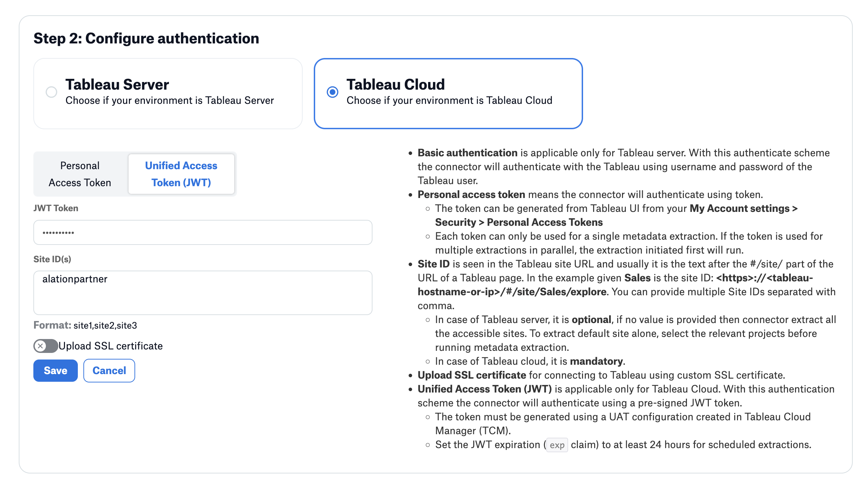Screen dimensions: 868x487
Task: Click the filled radio indicator beside Tableau Cloud
Action: [333, 92]
